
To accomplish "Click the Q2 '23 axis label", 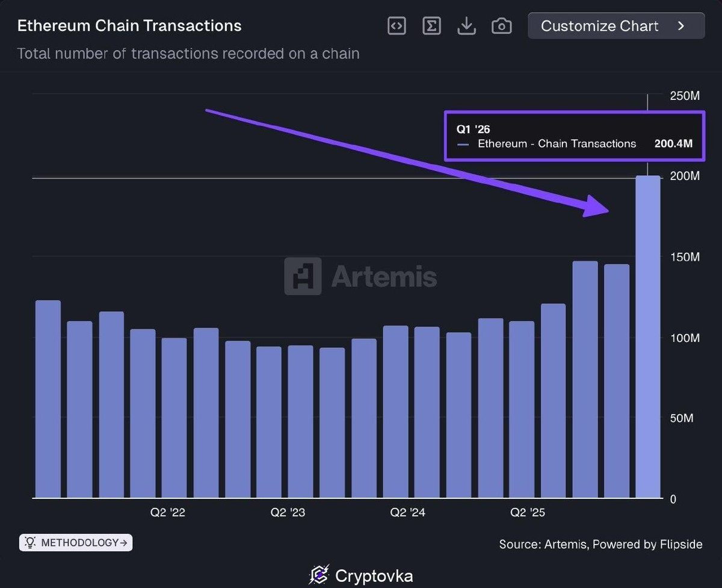I will click(288, 513).
